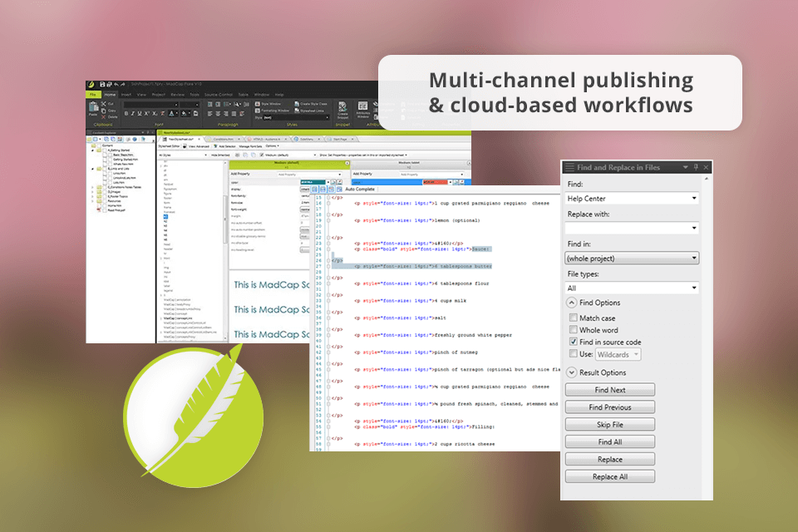Open the Style Window icon

(x=258, y=104)
